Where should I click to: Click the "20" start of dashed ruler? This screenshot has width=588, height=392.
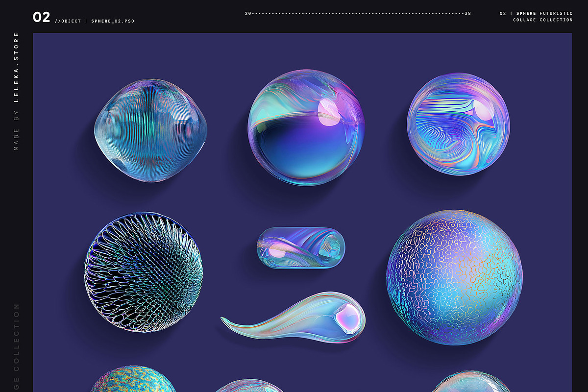248,13
